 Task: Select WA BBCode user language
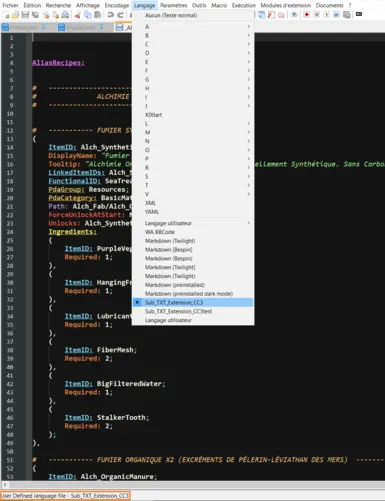click(193, 232)
